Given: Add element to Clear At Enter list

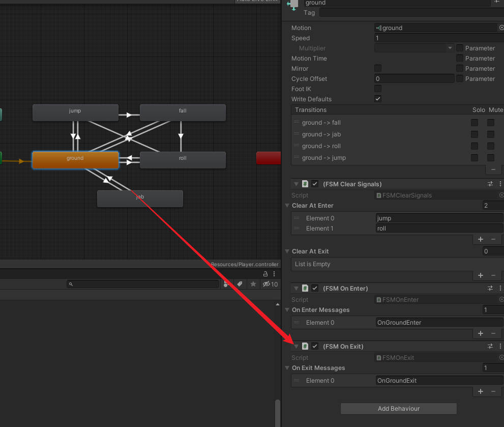Looking at the screenshot, I should 481,239.
